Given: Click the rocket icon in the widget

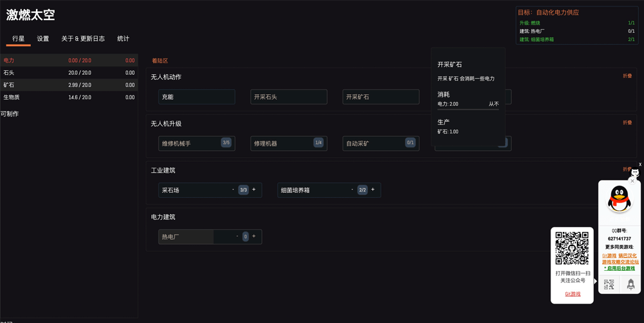Looking at the screenshot, I should [x=630, y=284].
